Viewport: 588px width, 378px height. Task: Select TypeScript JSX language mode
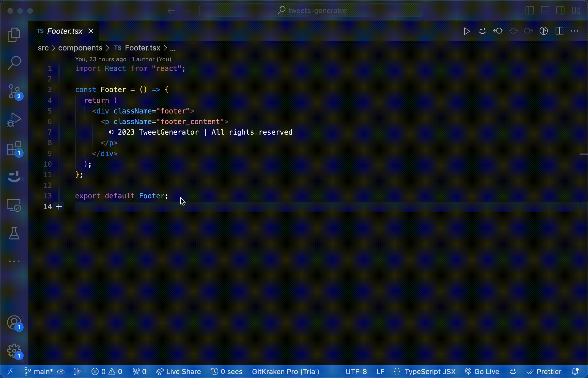pyautogui.click(x=430, y=371)
